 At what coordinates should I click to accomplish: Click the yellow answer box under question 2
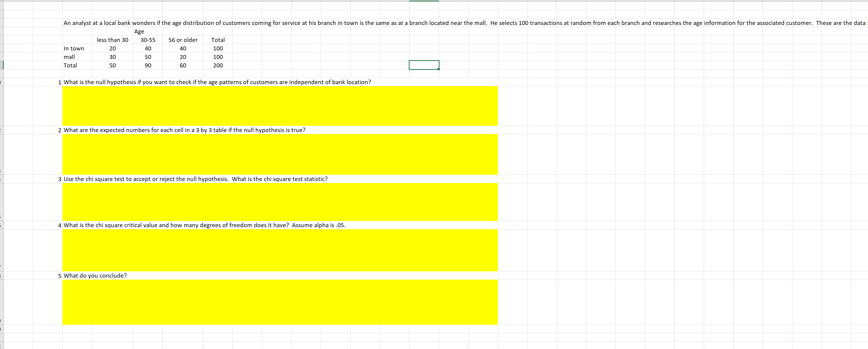click(280, 154)
